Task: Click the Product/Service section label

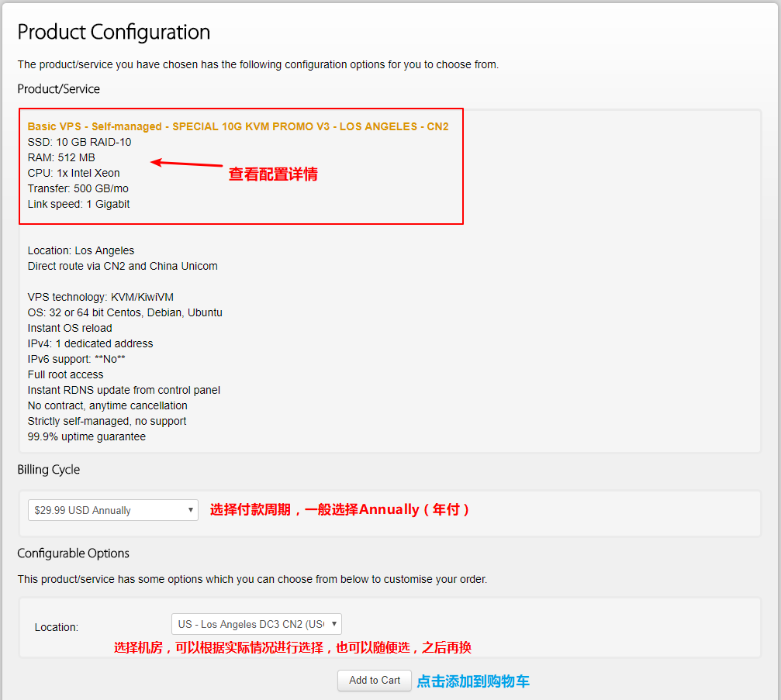Action: tap(59, 88)
